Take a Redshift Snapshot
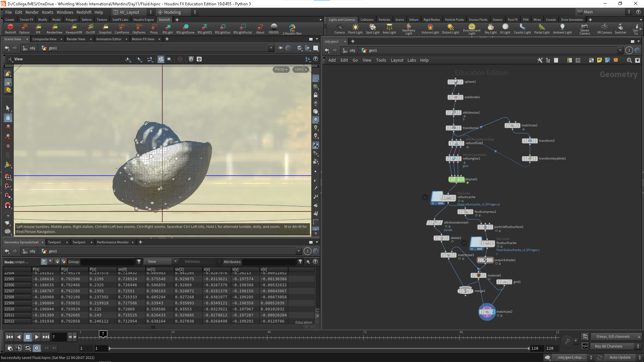Image resolution: width=644 pixels, height=362 pixels. coord(105,28)
